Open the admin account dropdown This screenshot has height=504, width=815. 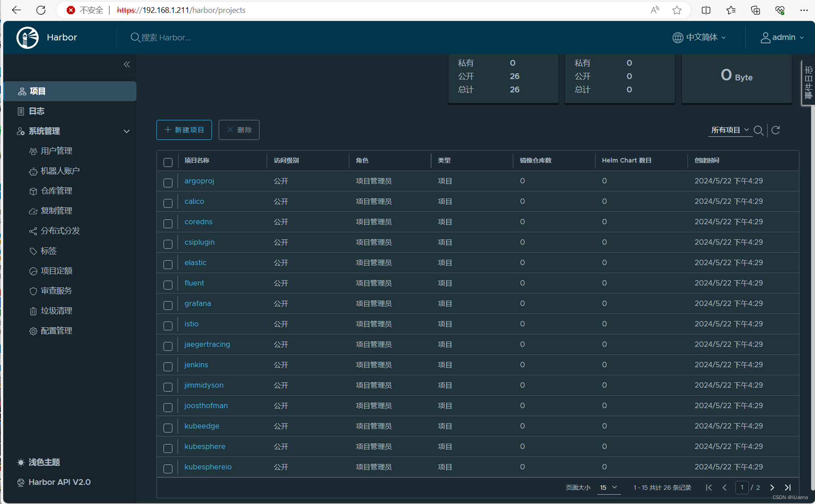(x=783, y=37)
